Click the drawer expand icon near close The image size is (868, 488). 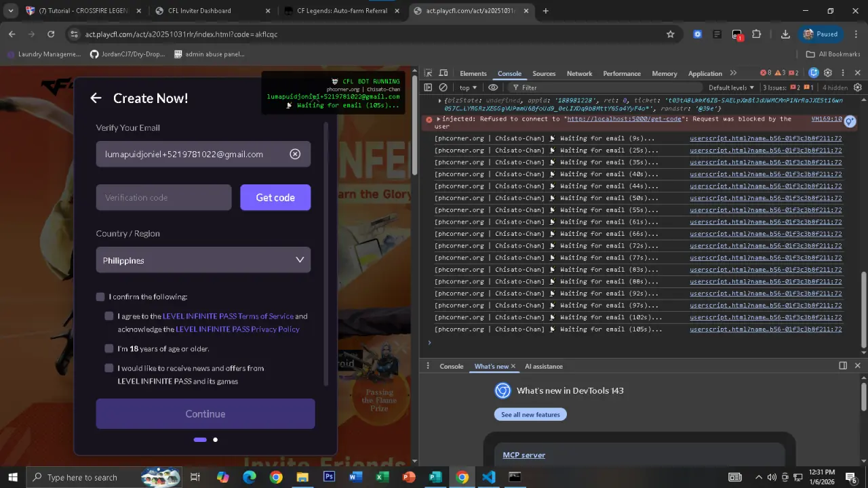pyautogui.click(x=843, y=366)
